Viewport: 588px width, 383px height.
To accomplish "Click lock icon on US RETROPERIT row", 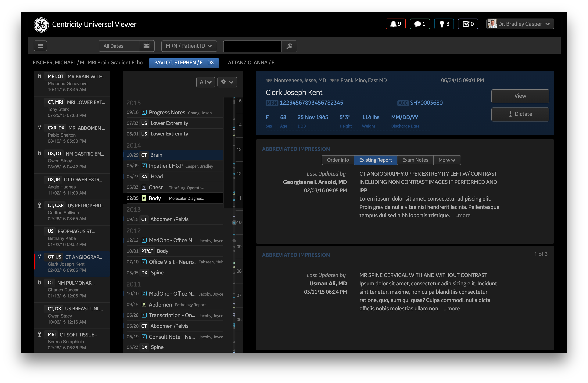I will click(40, 205).
